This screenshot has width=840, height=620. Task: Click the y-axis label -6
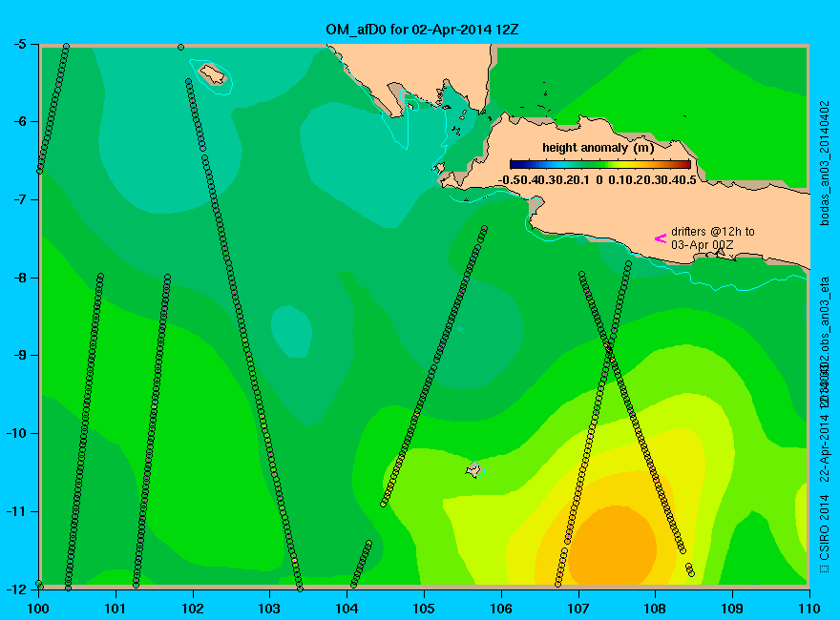pyautogui.click(x=18, y=121)
